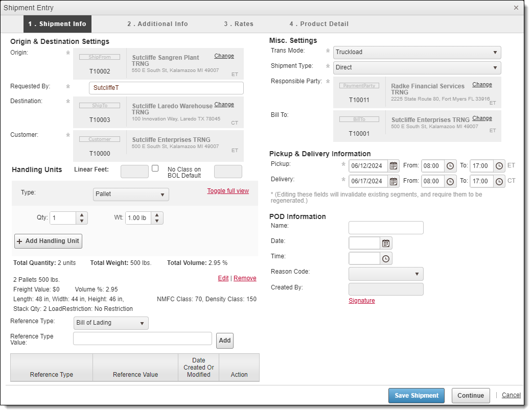Open the Delivery date calendar picker
This screenshot has width=532, height=413.
[394, 181]
